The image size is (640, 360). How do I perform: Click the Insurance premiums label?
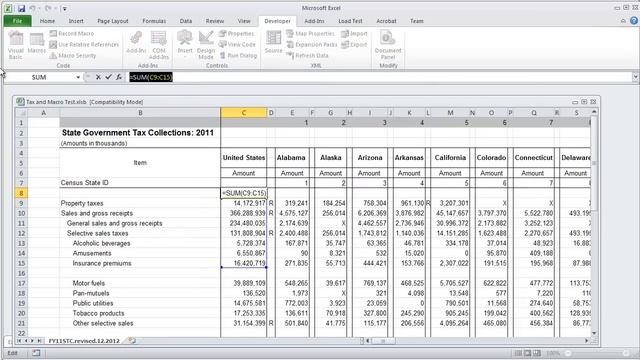[x=102, y=263]
